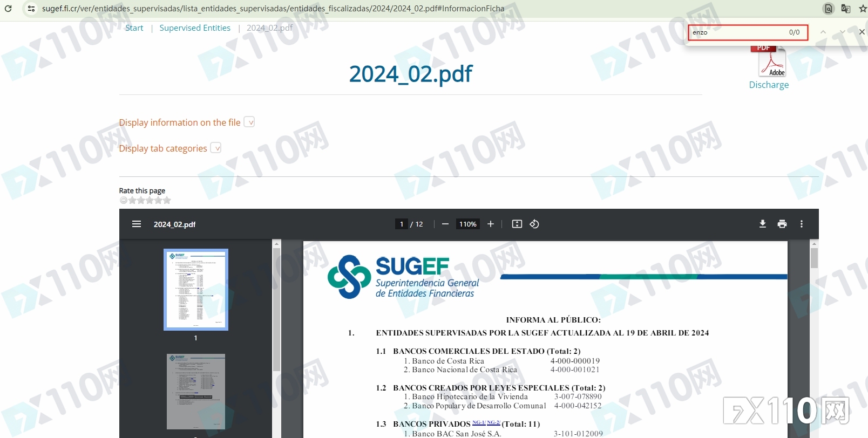Open PDF viewer more actions menu

(802, 224)
